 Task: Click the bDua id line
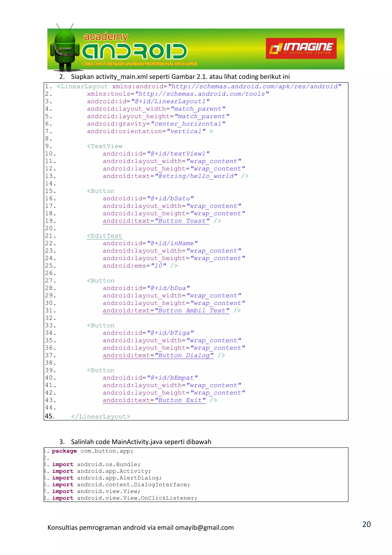pos(146,288)
